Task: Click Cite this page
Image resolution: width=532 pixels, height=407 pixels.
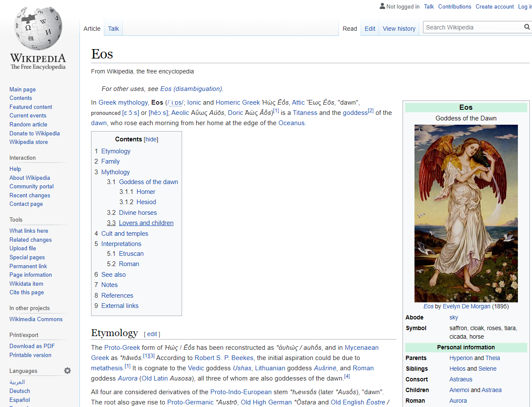Action: [26, 292]
